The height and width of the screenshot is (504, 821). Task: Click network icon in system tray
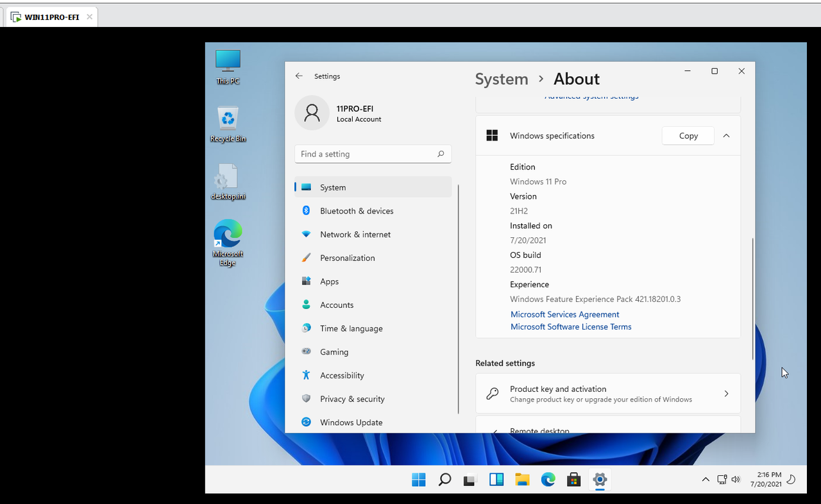point(722,480)
